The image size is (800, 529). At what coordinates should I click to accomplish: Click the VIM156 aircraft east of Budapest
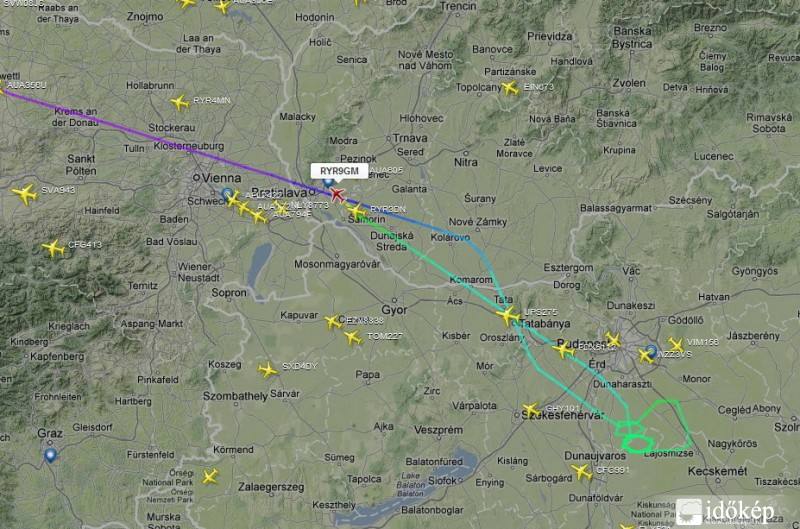676,345
